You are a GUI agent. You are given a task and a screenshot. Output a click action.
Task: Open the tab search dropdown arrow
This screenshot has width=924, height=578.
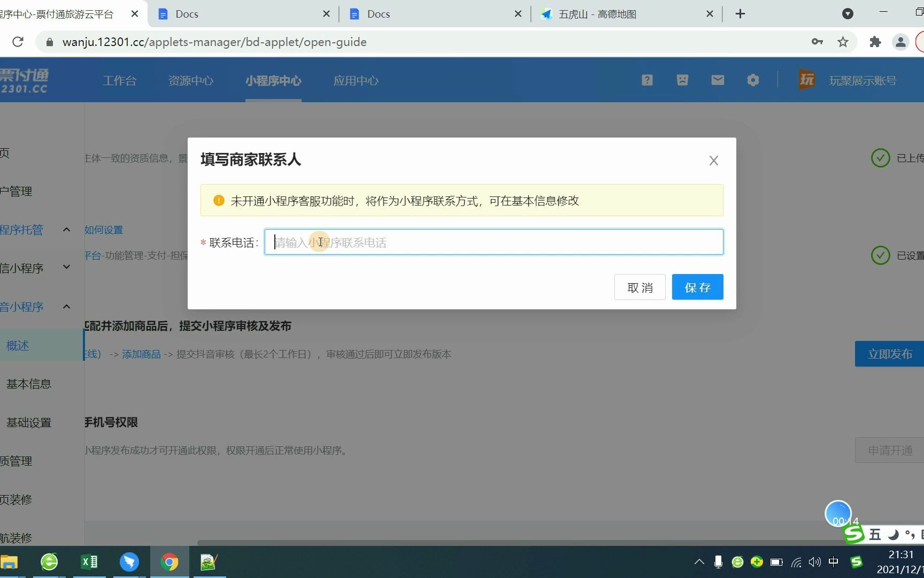(848, 14)
